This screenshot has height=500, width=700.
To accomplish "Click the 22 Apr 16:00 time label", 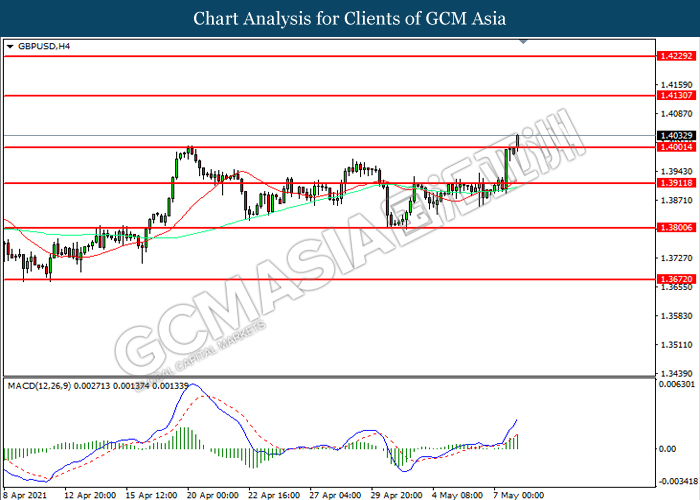I will [274, 495].
